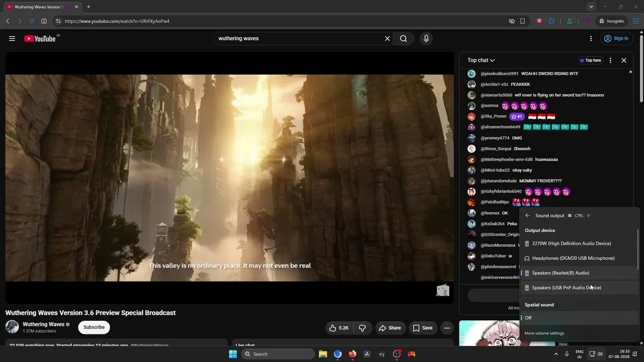Open the blue puzzle extensions icon

click(551, 21)
